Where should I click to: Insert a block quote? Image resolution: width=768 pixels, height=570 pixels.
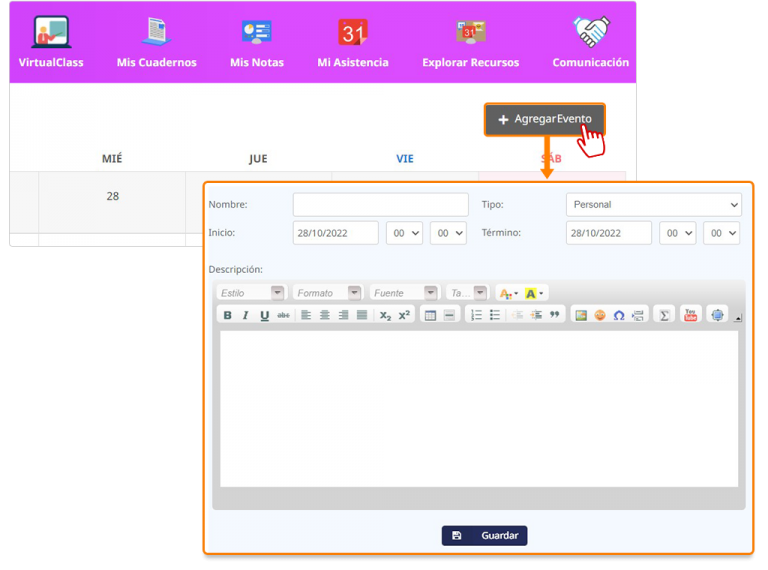[x=554, y=315]
